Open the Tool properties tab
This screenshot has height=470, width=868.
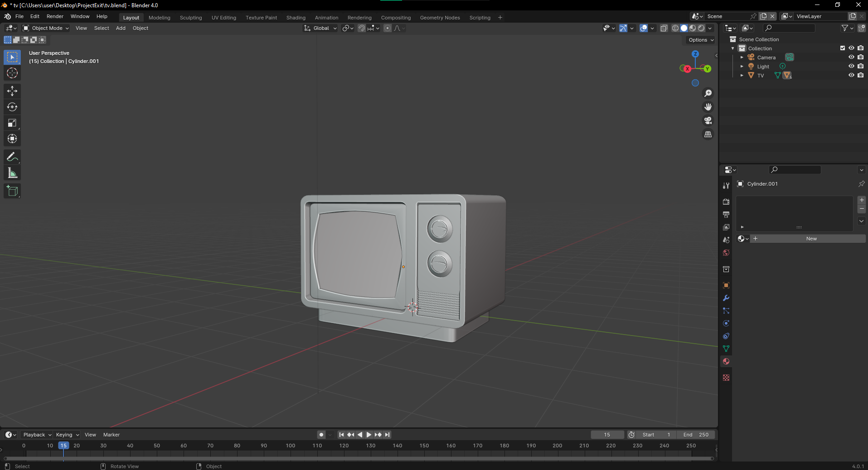726,186
